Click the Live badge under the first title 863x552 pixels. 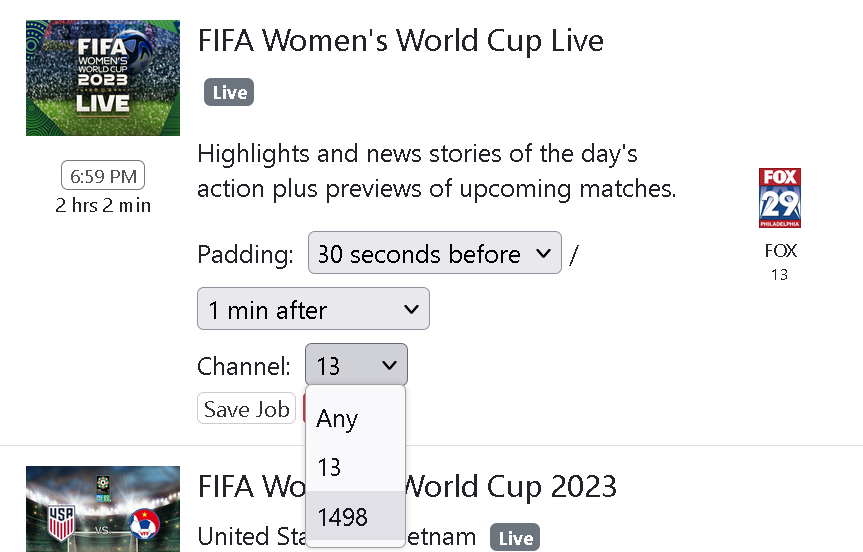[x=229, y=92]
